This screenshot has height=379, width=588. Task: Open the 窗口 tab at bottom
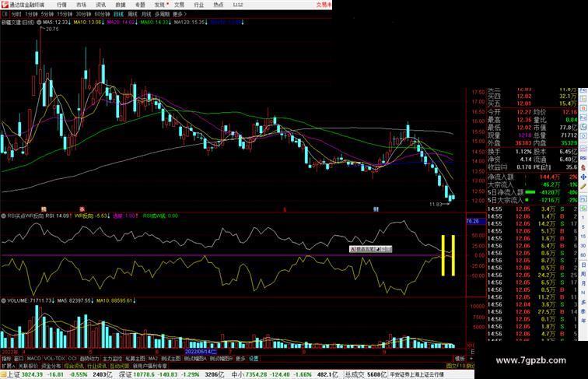click(x=19, y=359)
